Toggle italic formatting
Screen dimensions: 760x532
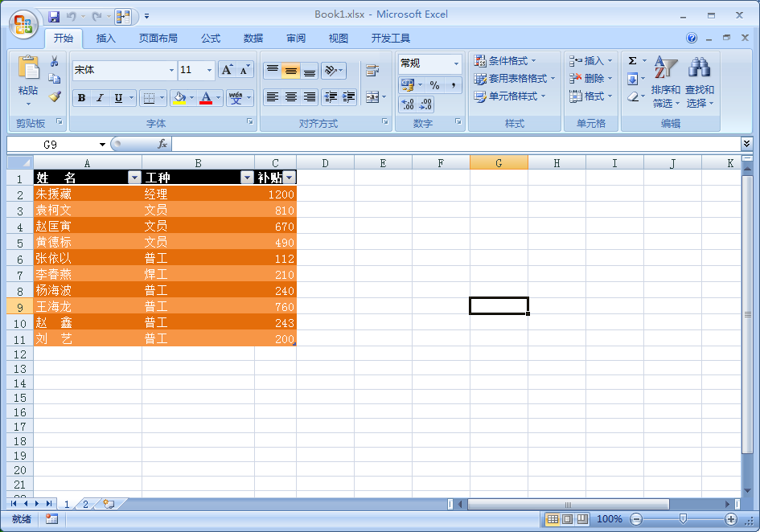[x=98, y=97]
